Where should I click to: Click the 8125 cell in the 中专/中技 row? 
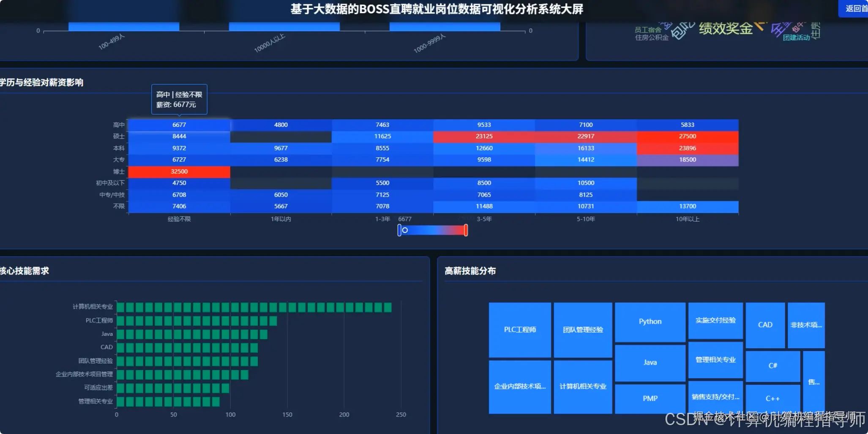586,195
